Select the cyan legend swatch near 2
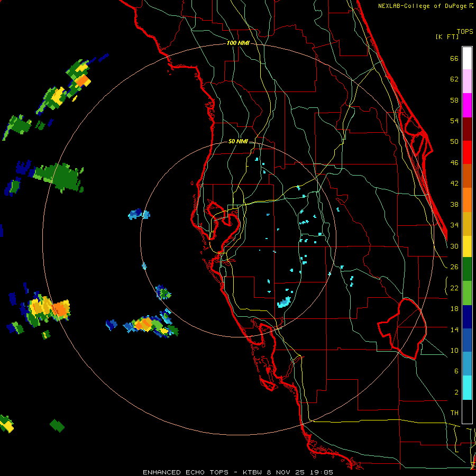Viewport: 476px width, 476px height. tap(467, 388)
